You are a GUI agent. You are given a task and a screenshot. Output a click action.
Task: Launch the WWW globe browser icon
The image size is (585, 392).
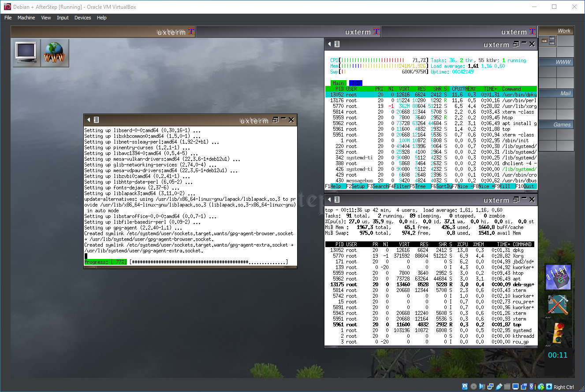point(55,53)
